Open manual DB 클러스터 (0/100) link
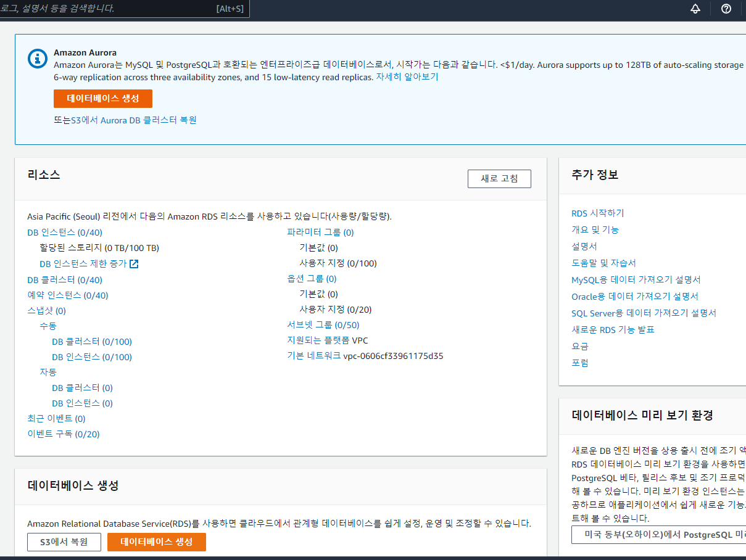This screenshot has width=746, height=560. [92, 342]
